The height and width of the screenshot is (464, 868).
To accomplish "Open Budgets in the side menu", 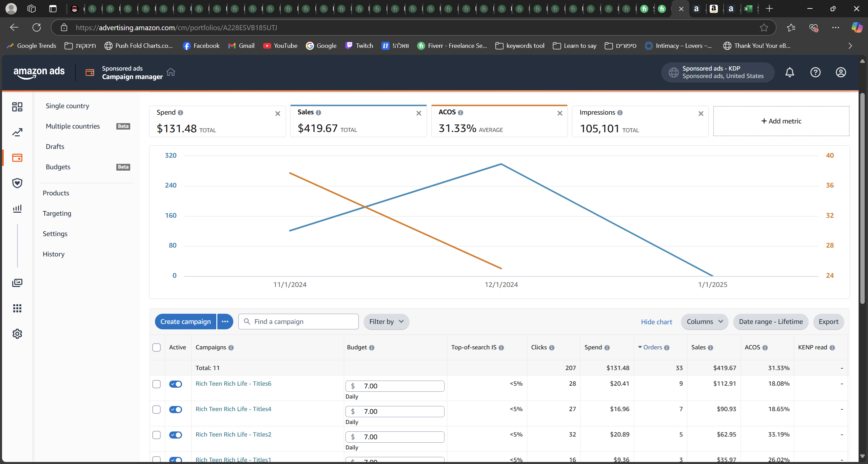I will pos(58,167).
